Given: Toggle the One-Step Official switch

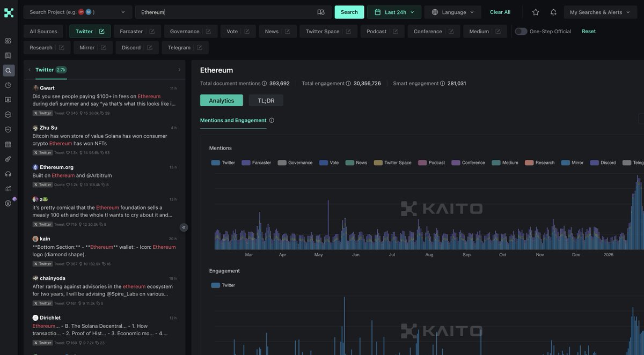Looking at the screenshot, I should [x=521, y=32].
